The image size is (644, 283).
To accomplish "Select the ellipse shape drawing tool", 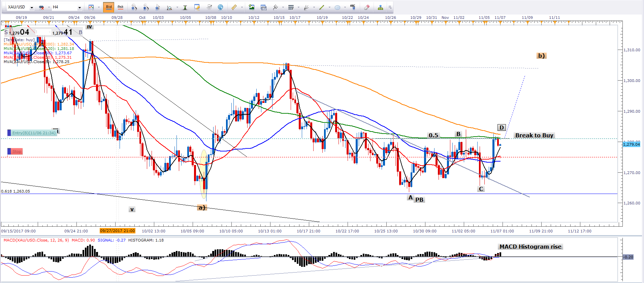I will pos(337,7).
